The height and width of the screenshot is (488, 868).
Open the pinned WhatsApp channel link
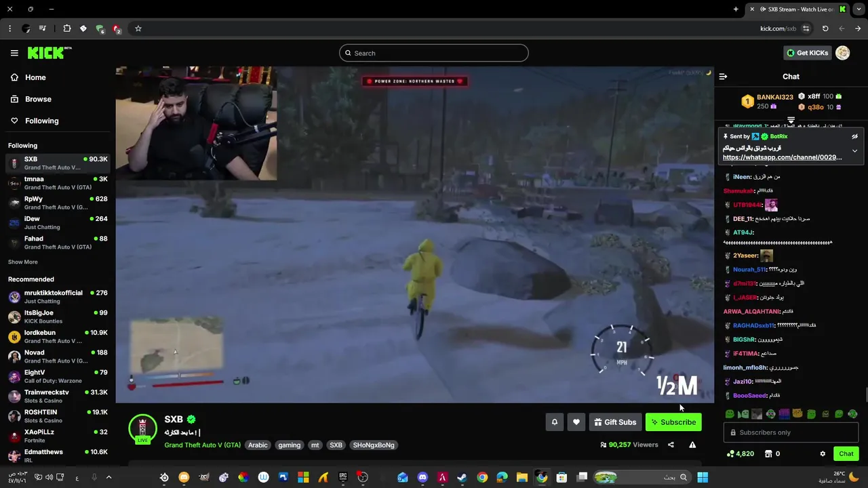point(783,157)
